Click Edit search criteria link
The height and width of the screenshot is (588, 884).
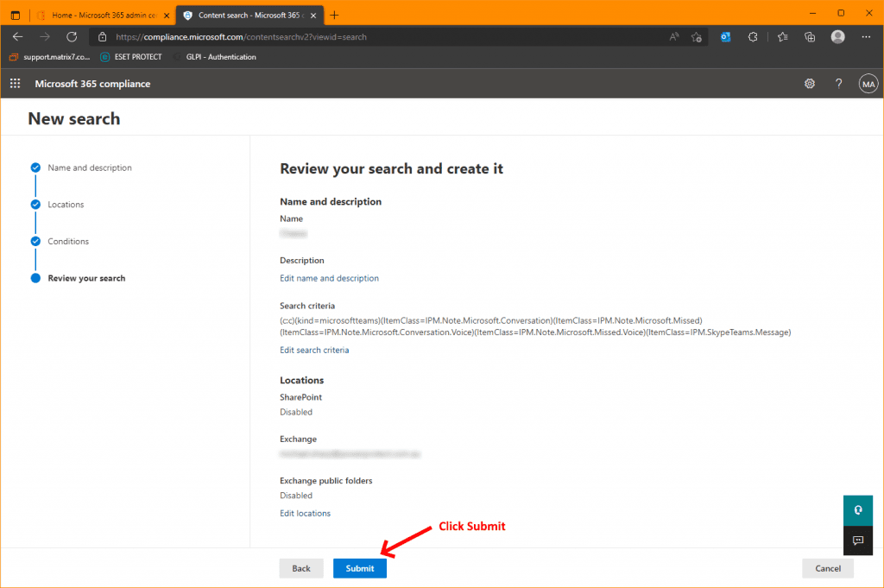click(x=314, y=350)
